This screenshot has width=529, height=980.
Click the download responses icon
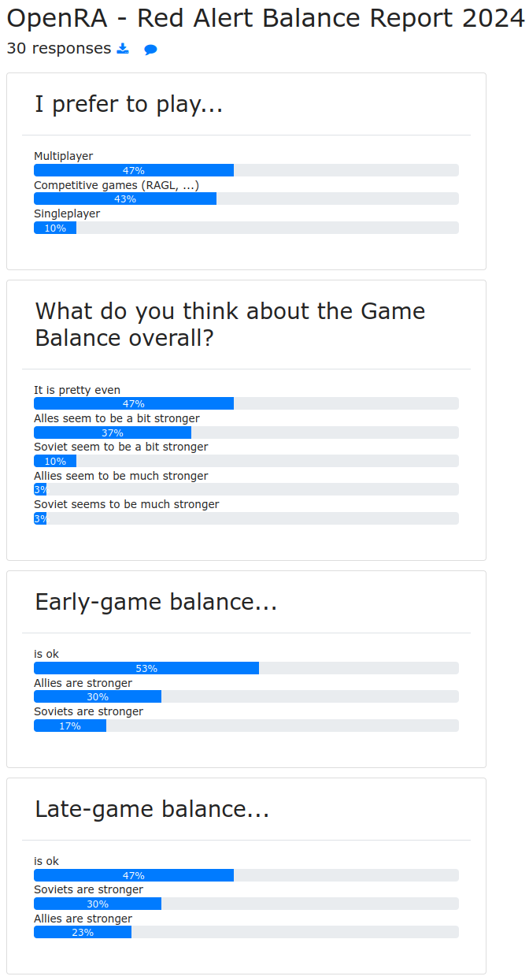123,49
